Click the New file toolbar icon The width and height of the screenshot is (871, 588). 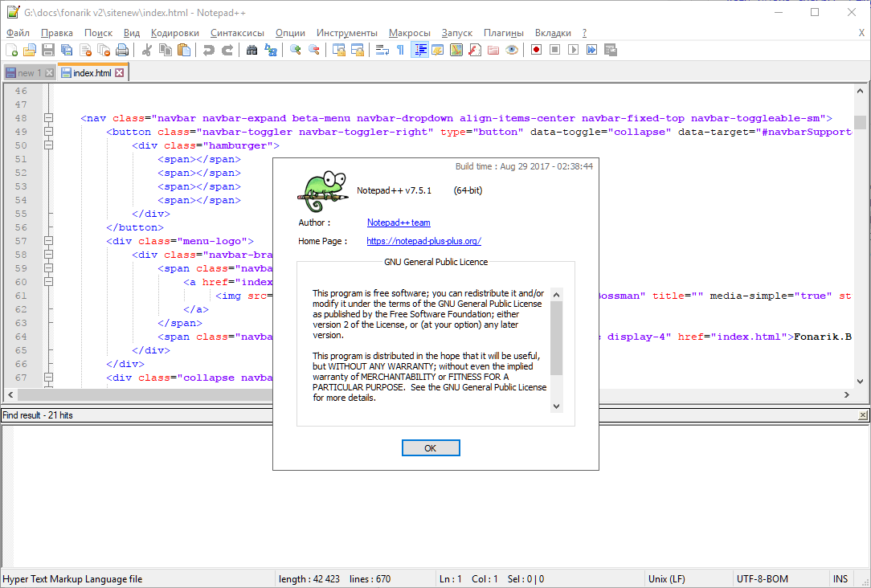11,50
